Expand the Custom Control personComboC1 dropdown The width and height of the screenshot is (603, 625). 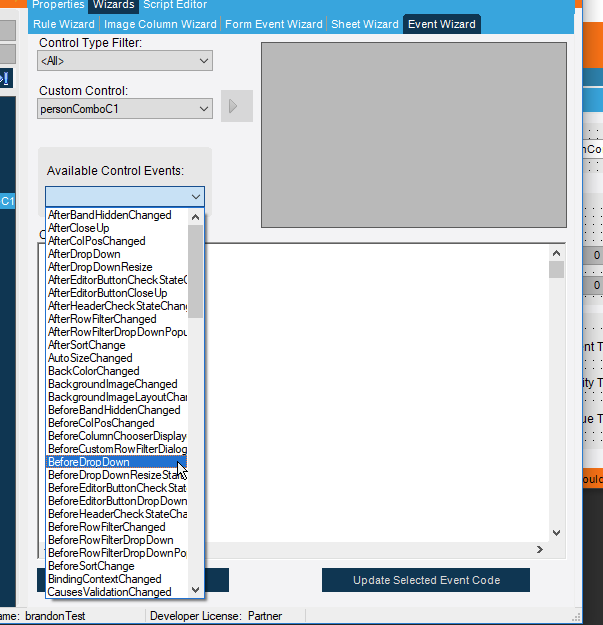point(125,109)
